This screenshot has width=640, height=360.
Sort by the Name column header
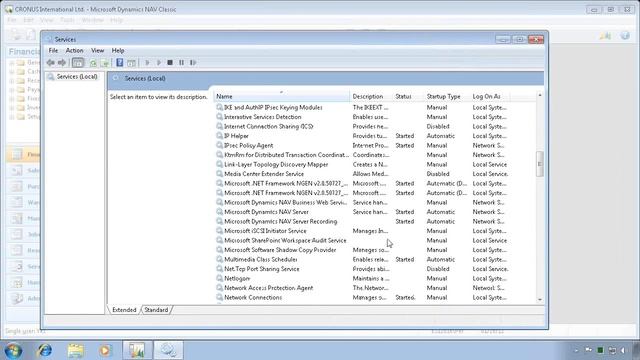click(x=281, y=96)
